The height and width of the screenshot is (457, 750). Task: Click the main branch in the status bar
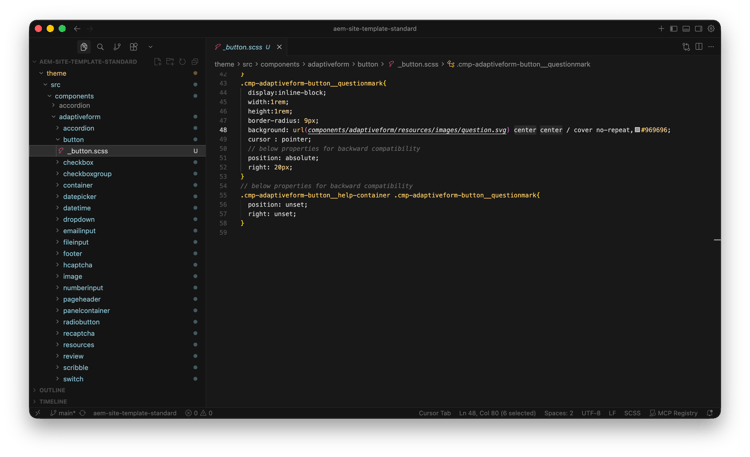66,413
